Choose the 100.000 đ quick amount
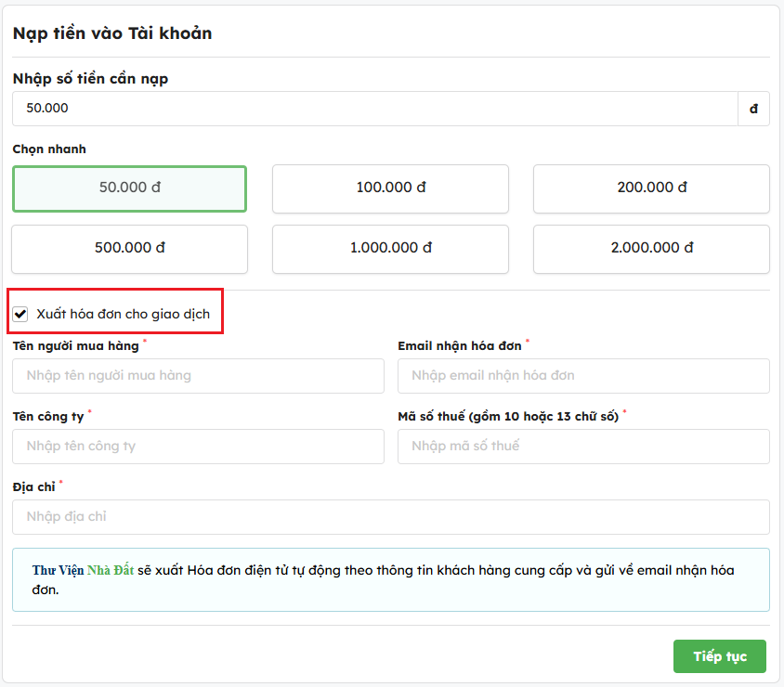This screenshot has height=687, width=784. click(390, 189)
